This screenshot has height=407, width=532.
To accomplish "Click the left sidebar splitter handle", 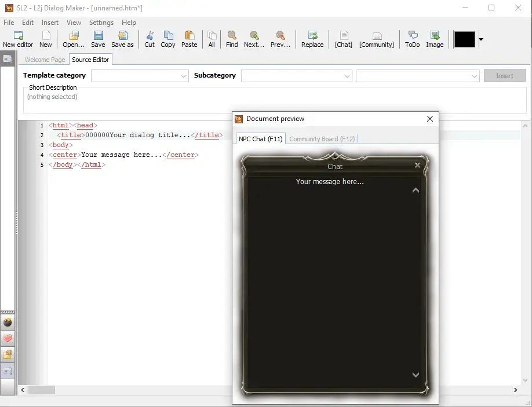I will (16, 222).
